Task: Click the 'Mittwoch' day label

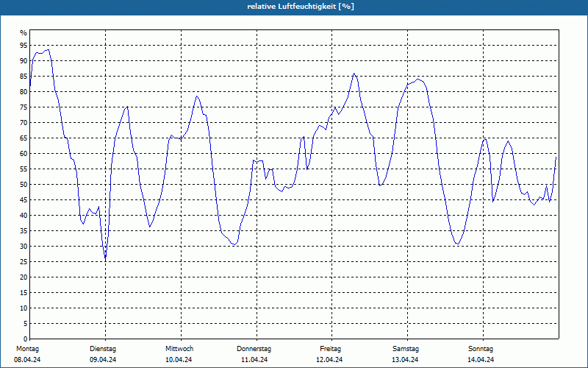Action: pos(179,349)
